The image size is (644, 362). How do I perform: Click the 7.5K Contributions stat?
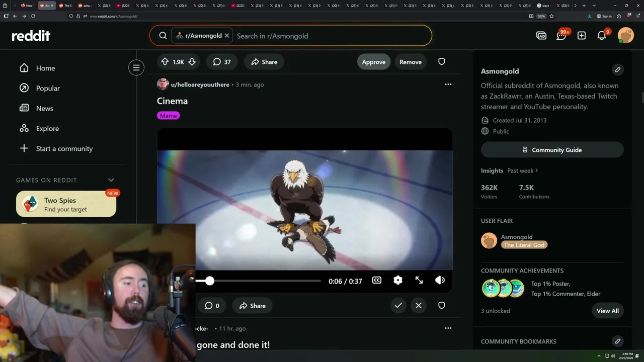point(534,192)
